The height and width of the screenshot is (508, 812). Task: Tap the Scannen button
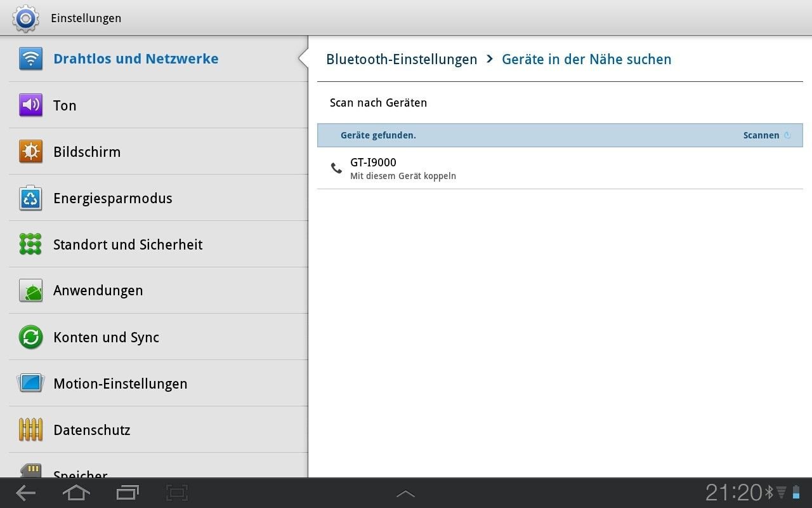click(x=761, y=135)
